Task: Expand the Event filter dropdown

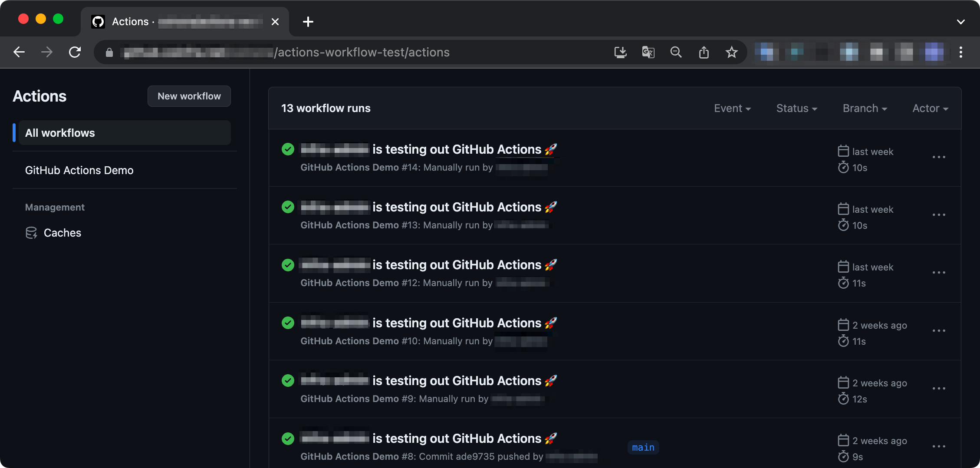Action: point(732,109)
